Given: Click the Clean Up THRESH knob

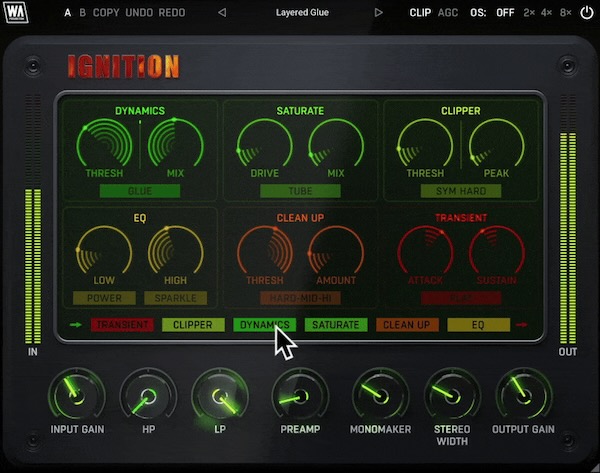Looking at the screenshot, I should click(x=264, y=252).
